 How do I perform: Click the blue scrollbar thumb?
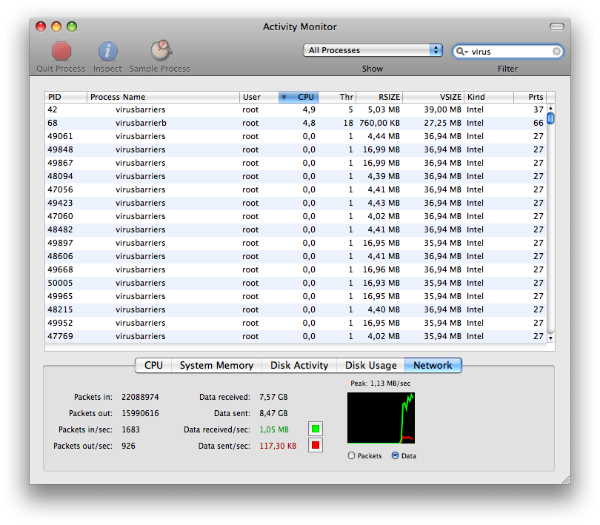coord(551,118)
